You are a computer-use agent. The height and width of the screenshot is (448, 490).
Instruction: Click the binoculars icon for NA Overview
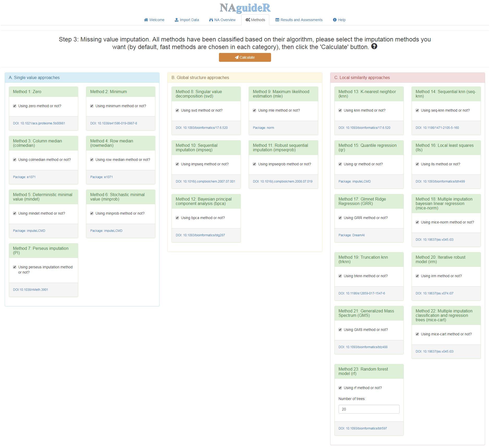tap(211, 20)
